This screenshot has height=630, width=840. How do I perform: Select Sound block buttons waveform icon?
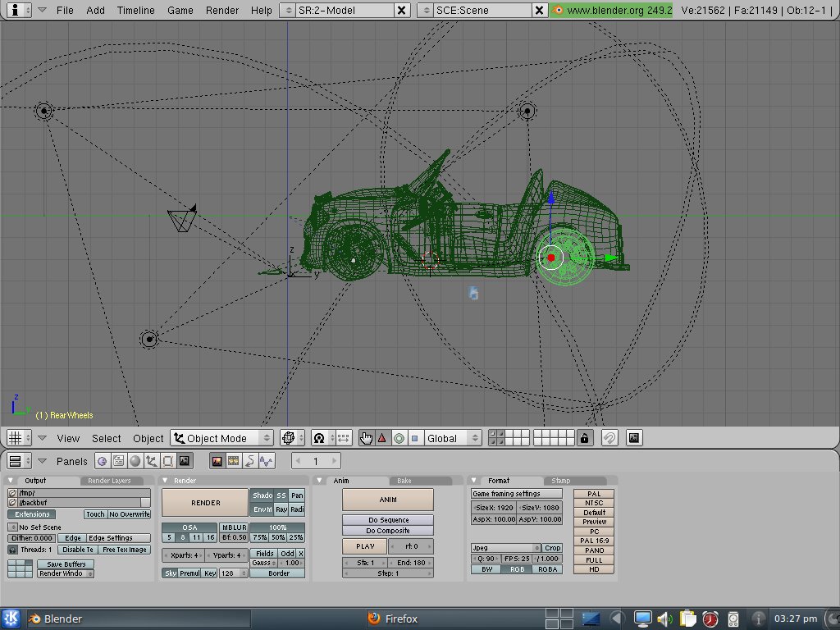coord(267,461)
